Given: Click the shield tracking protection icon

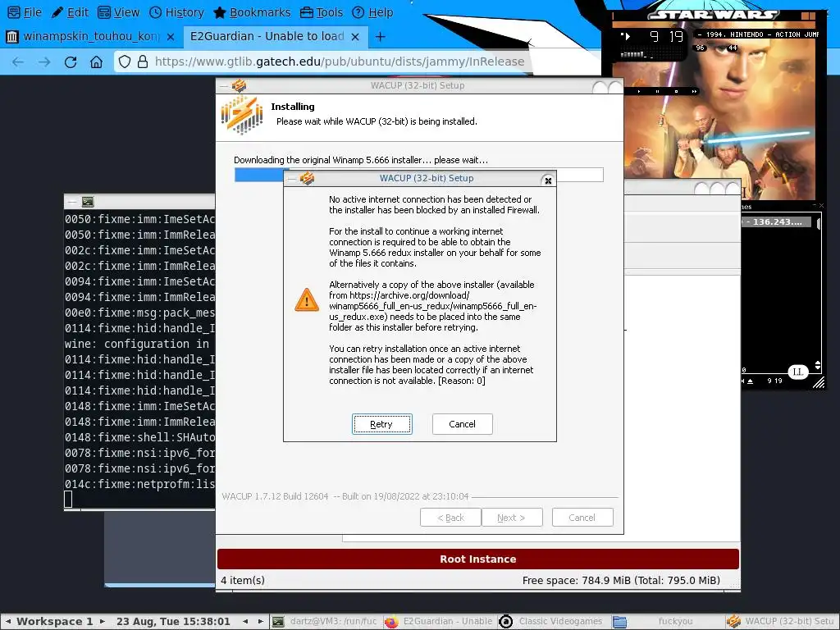Looking at the screenshot, I should point(125,62).
